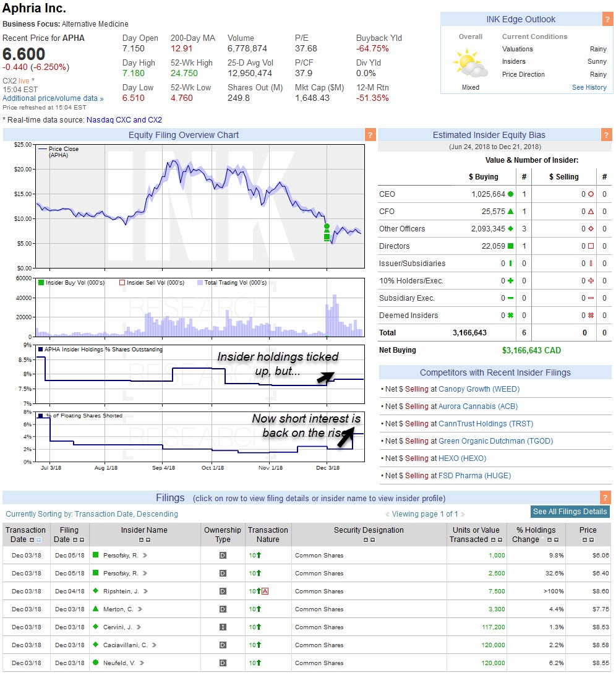The height and width of the screenshot is (675, 616).
Task: Sort Insider Name descending
Action: (148, 540)
